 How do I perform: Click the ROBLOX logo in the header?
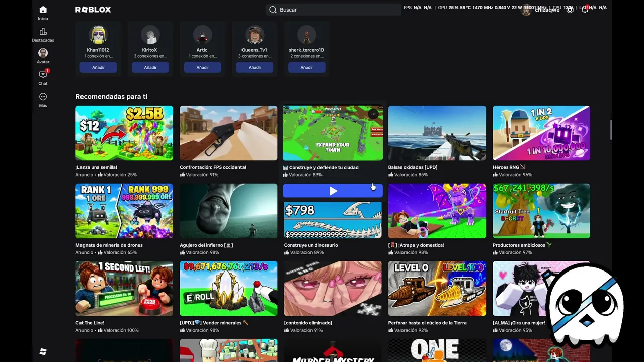click(x=93, y=10)
